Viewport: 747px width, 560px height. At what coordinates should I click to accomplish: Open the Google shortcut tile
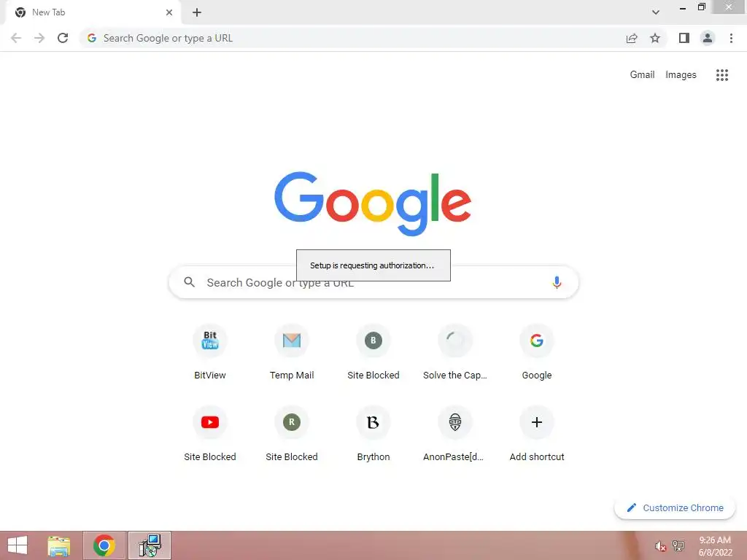click(x=536, y=351)
